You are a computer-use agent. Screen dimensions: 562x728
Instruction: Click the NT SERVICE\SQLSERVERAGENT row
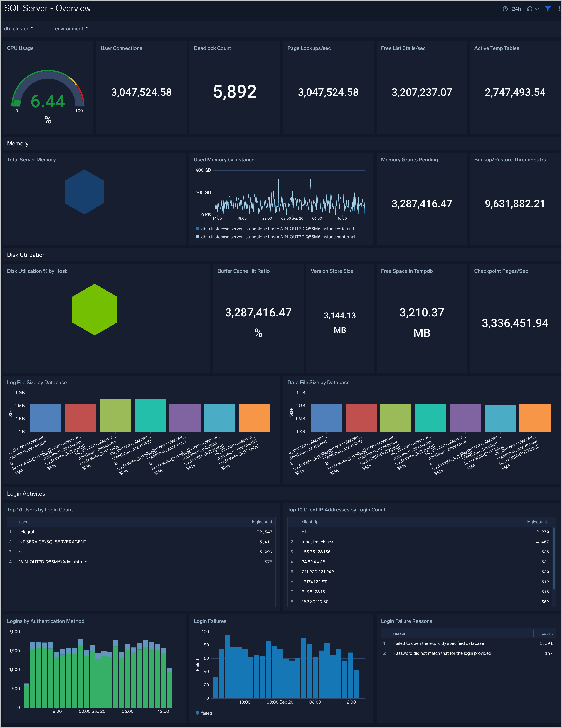[141, 542]
